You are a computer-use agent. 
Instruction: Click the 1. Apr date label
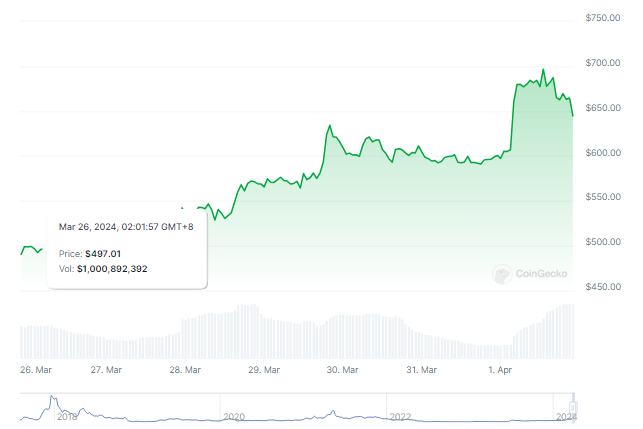[x=497, y=370]
